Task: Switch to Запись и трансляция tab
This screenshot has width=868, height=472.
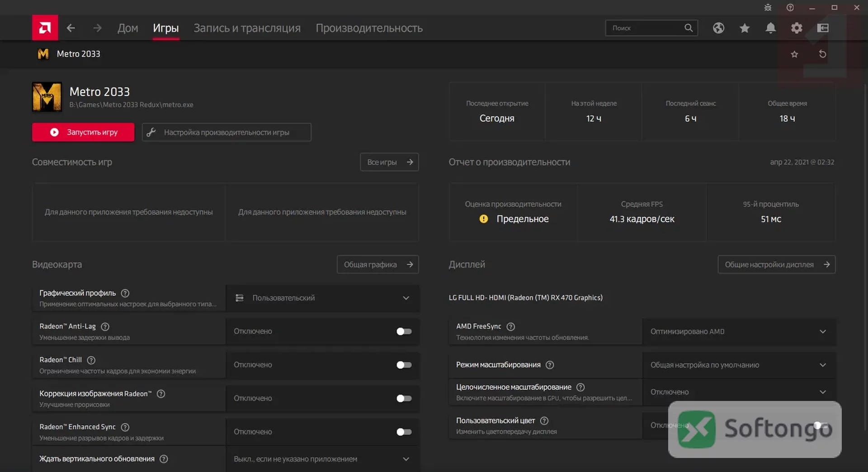Action: [247, 28]
